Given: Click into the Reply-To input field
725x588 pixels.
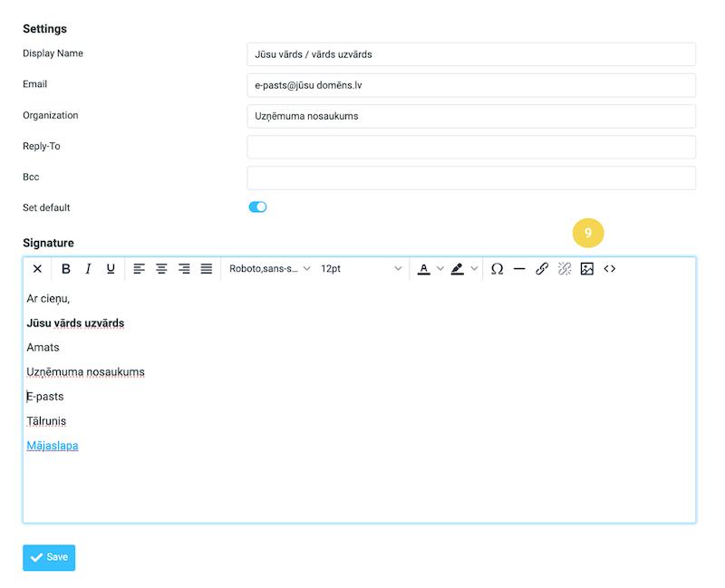Looking at the screenshot, I should (x=470, y=147).
